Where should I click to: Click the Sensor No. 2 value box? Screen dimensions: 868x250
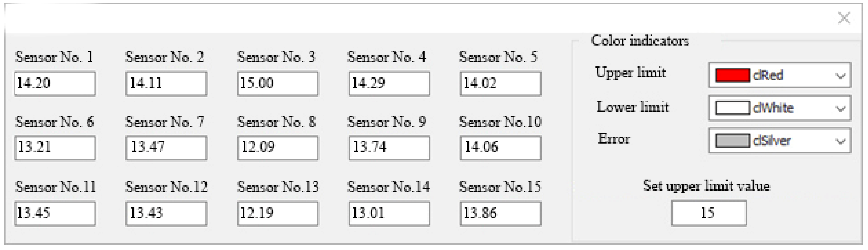coord(166,83)
